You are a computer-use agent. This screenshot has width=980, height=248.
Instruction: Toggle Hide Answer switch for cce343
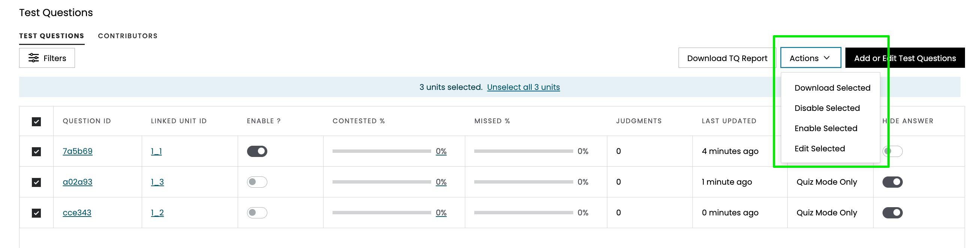[893, 213]
